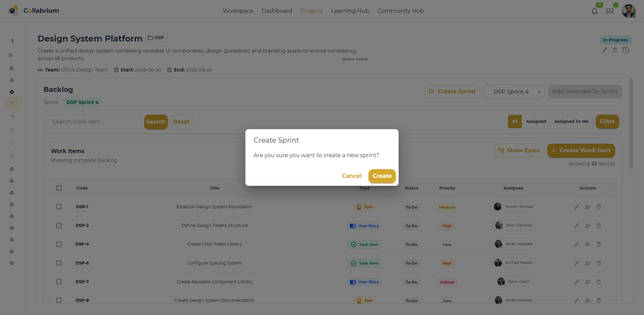Select the Assigned To Me tab
This screenshot has width=644, height=315.
571,122
